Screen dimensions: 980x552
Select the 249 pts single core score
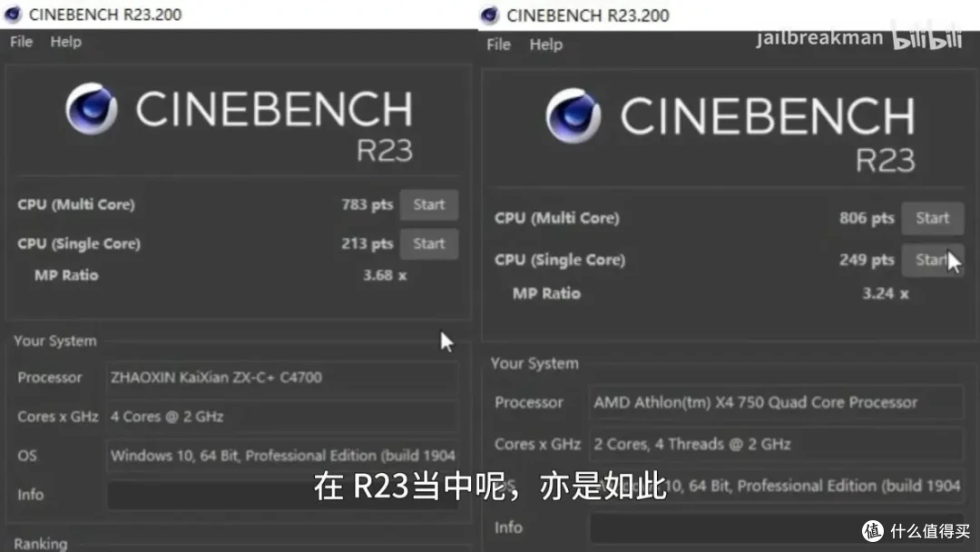[867, 260]
